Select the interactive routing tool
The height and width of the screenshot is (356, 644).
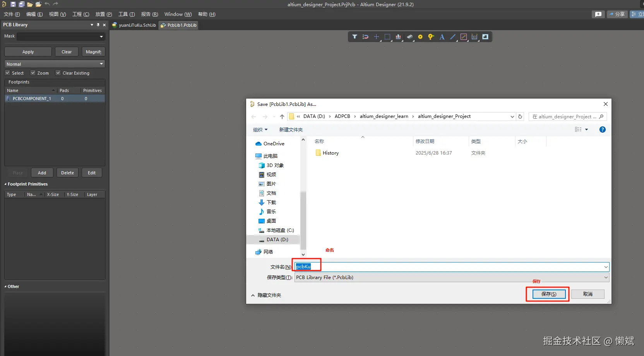(x=464, y=37)
